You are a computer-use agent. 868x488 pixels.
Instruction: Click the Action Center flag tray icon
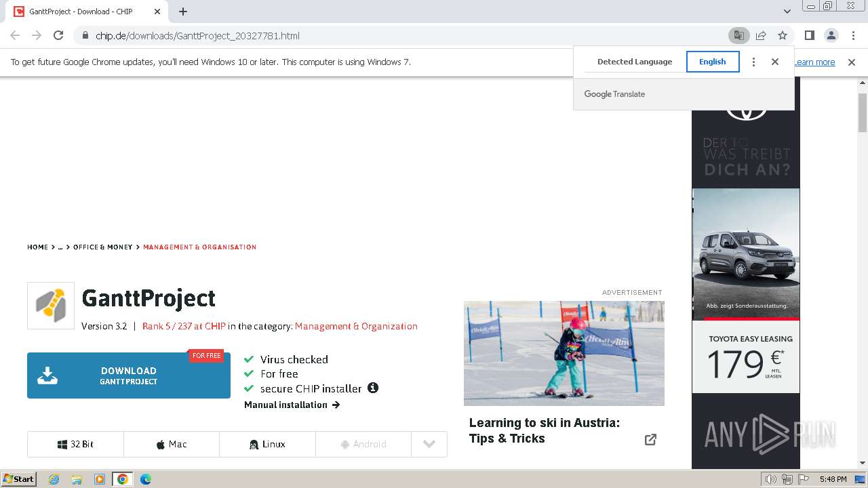tap(804, 479)
